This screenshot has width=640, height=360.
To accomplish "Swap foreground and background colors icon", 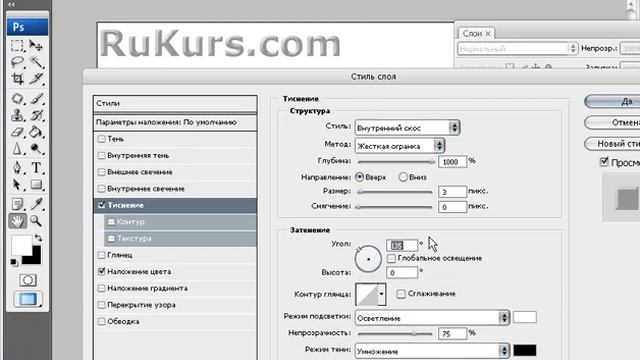I will (38, 238).
